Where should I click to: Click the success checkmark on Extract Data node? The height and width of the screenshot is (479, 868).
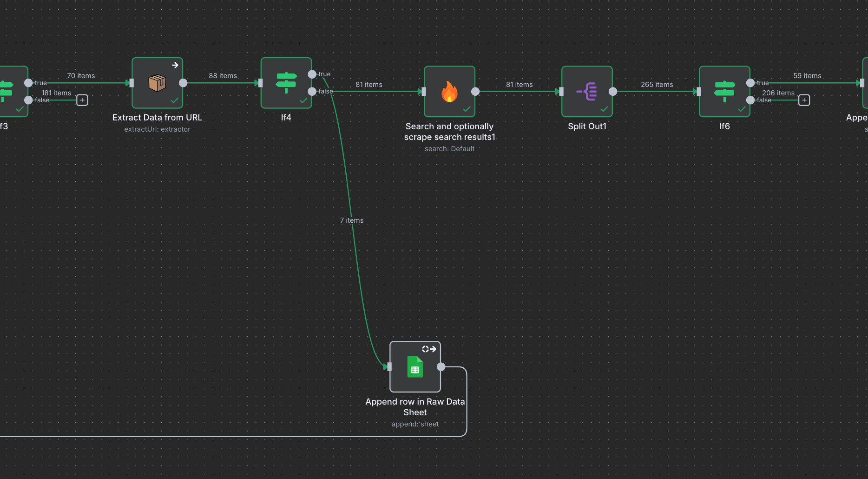175,100
